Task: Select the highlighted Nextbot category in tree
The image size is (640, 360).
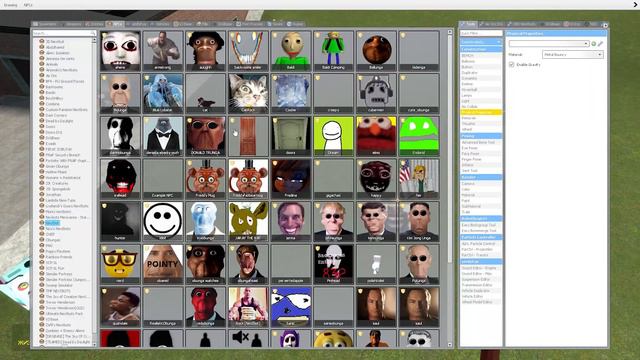Action: point(52,223)
